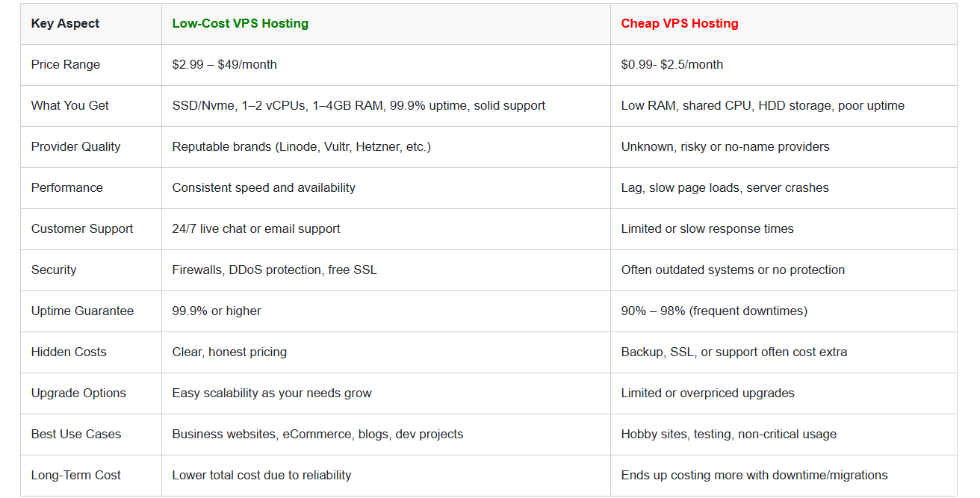Screen dimensions: 980x498
Task: Select the "Performance" row label
Action: point(67,187)
